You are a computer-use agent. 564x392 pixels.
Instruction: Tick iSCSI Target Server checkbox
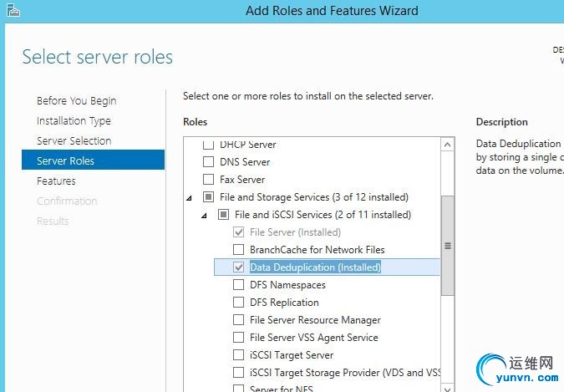click(239, 355)
